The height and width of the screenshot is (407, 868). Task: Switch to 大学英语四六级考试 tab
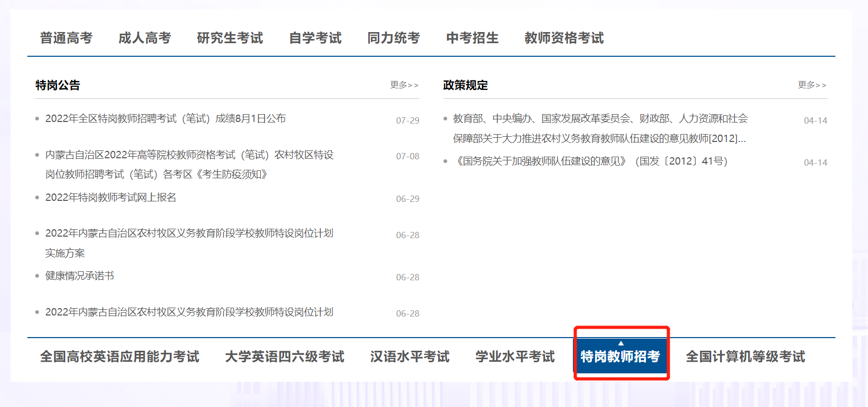(x=284, y=357)
